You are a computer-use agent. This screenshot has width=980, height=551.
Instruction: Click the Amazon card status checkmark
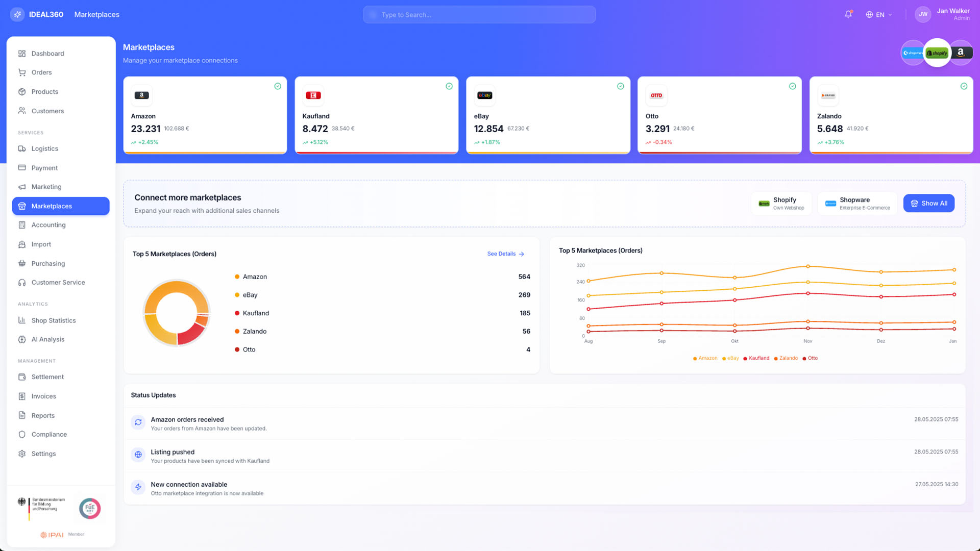278,86
